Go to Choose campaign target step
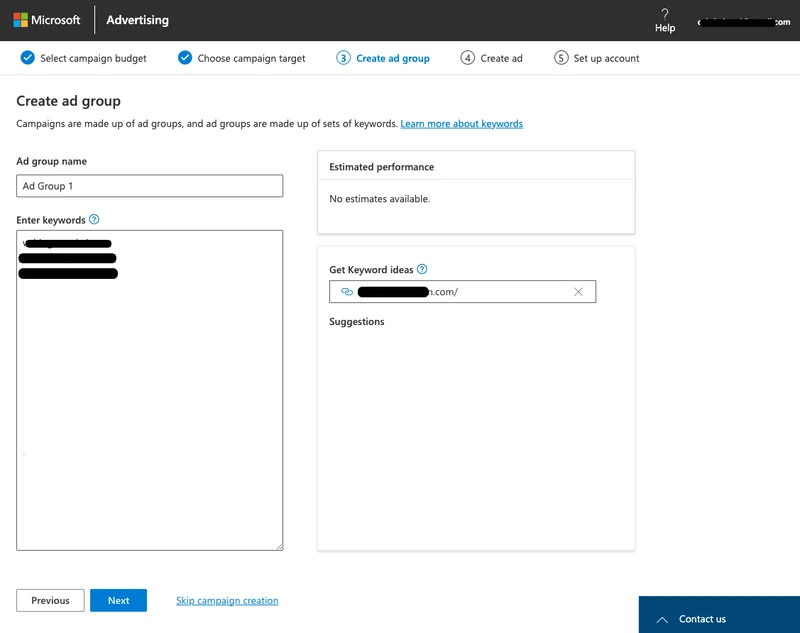Screen dimensions: 800x633 point(251,58)
